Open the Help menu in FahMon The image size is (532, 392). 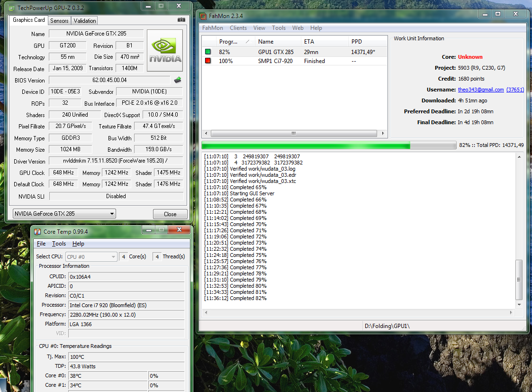click(x=316, y=28)
